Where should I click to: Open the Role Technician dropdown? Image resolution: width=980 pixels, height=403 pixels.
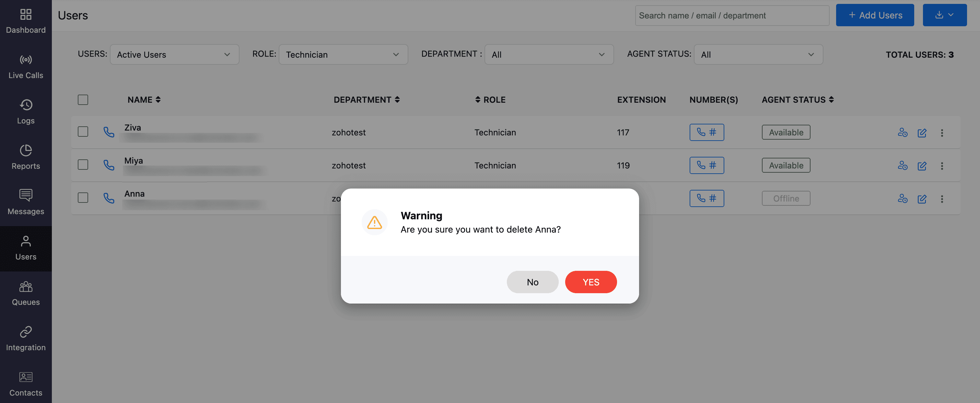343,54
